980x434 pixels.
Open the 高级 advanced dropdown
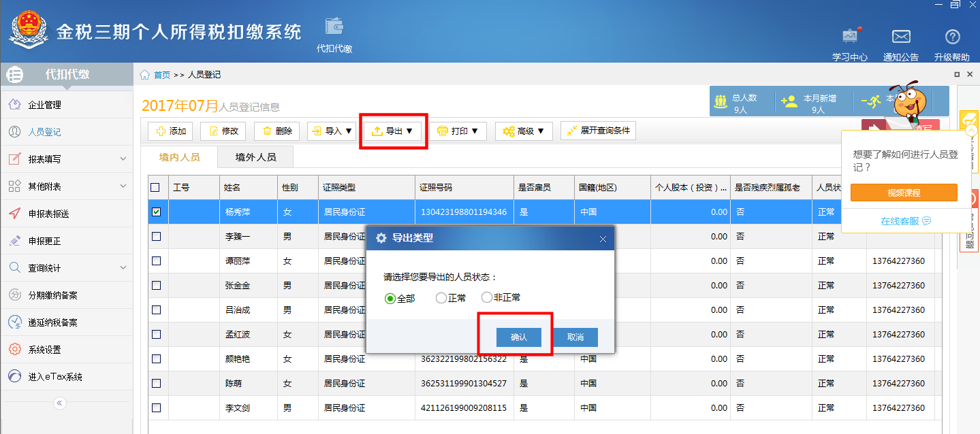(x=524, y=131)
